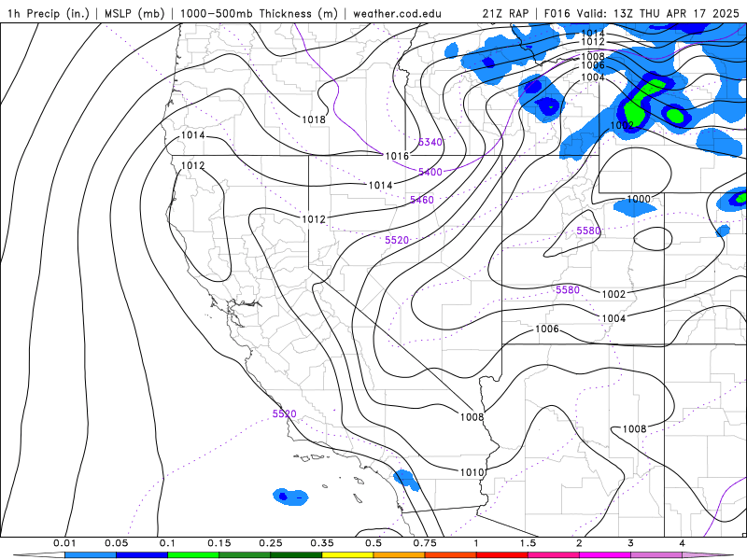Click the 5460 thickness contour label

tap(422, 200)
